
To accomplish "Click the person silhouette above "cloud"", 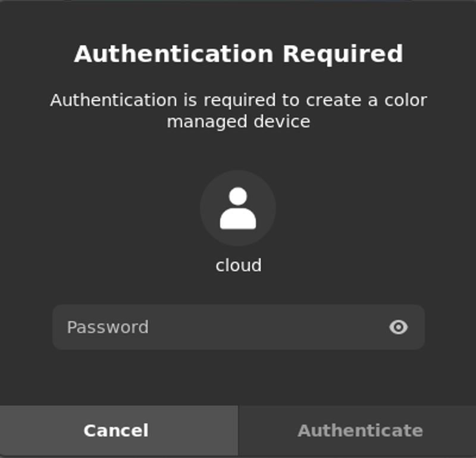I will tap(238, 208).
